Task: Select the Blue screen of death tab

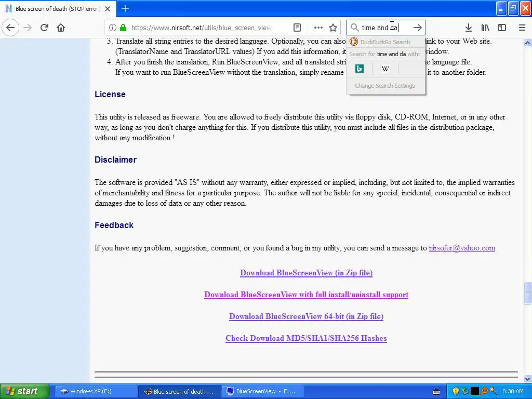Action: tap(58, 9)
